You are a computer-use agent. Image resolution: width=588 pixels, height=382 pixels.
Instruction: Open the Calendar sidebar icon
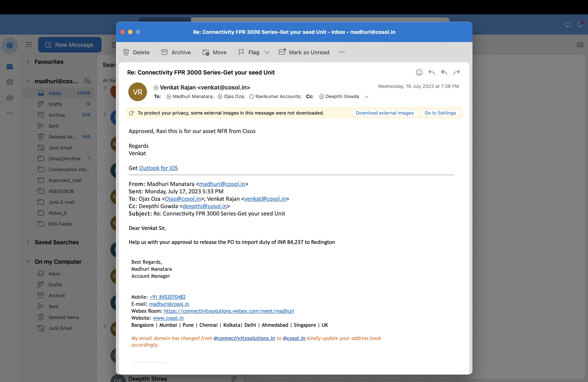10,82
